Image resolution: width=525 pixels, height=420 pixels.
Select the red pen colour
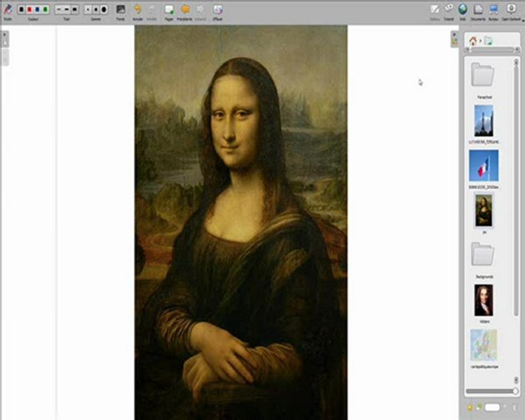(30, 9)
